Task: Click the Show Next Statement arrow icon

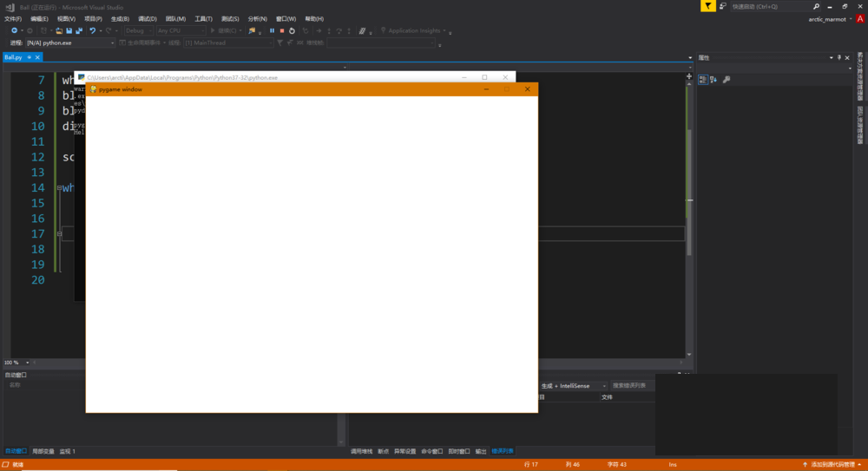Action: pos(319,31)
